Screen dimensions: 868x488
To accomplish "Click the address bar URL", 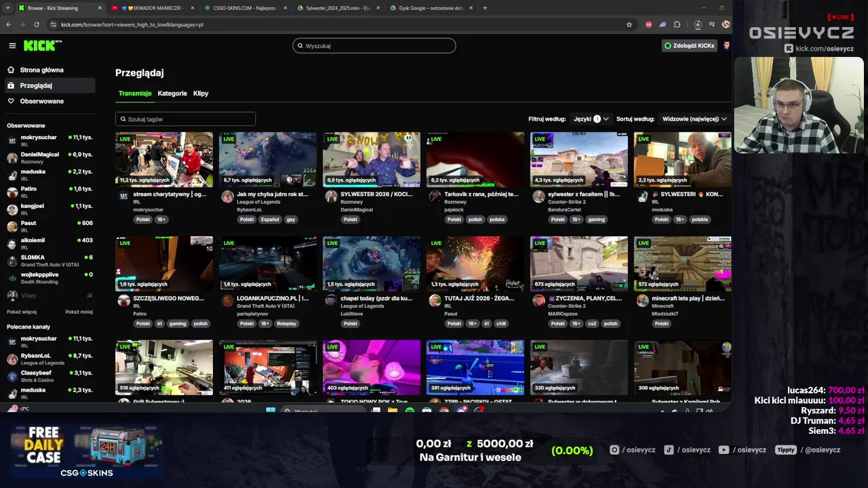I will 132,24.
